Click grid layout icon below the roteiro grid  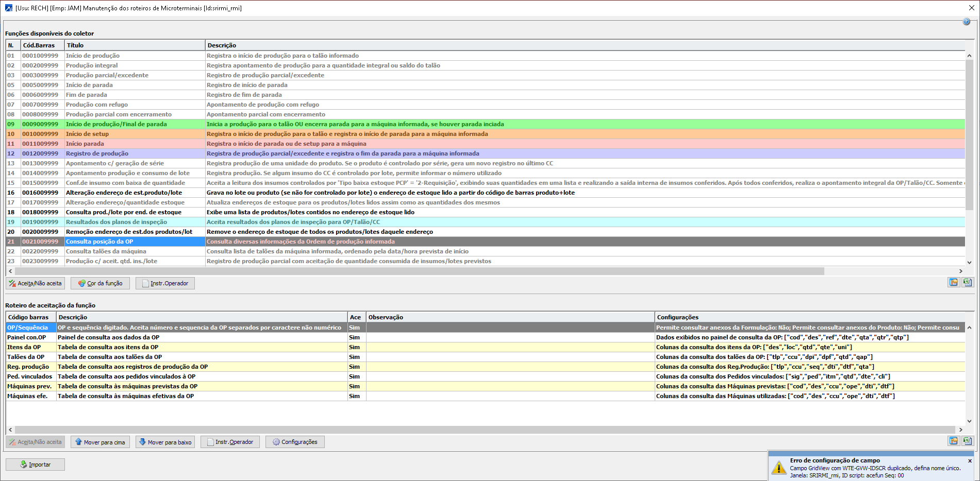953,441
